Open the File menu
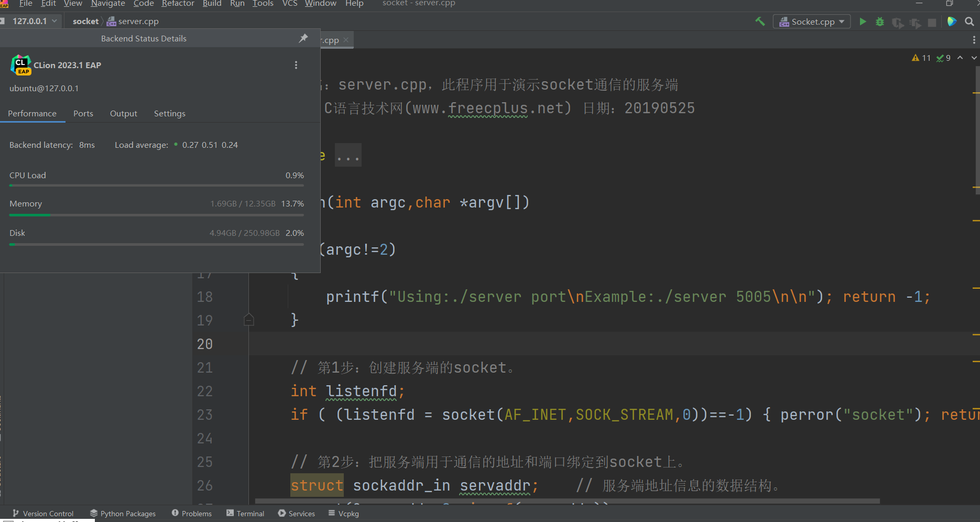 pyautogui.click(x=26, y=4)
